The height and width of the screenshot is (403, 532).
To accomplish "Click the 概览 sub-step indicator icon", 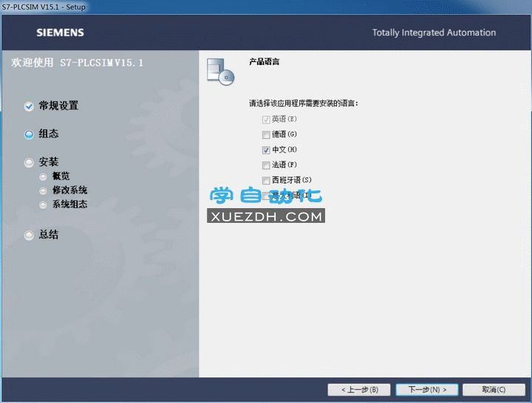I will [x=43, y=176].
